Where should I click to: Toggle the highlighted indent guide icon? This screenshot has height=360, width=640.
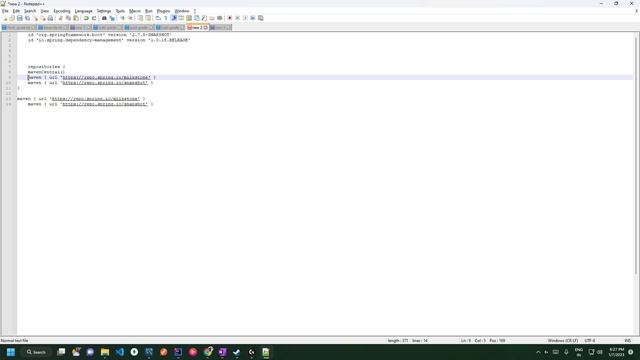tap(173, 18)
